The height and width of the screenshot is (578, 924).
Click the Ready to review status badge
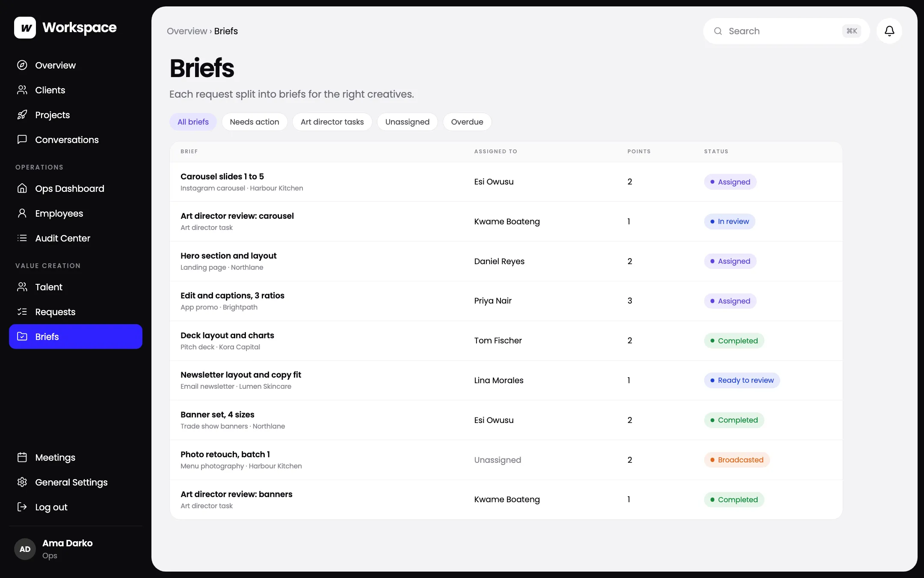(x=742, y=380)
